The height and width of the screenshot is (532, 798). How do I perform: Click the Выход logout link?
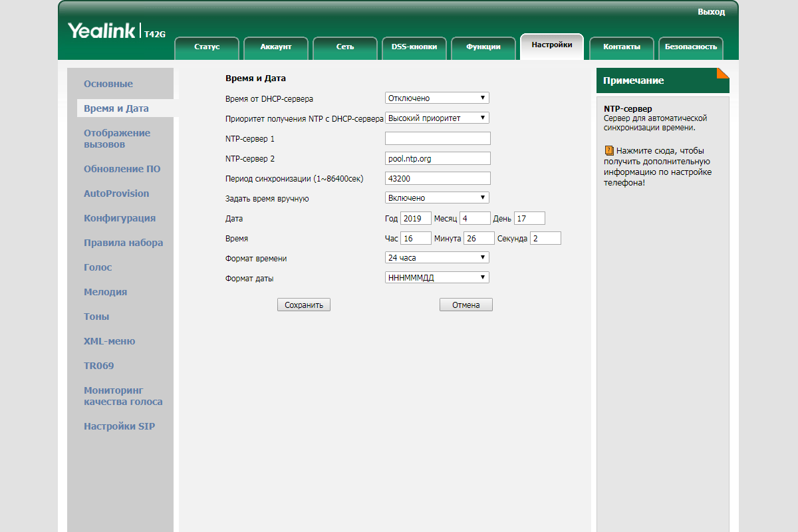(x=711, y=12)
